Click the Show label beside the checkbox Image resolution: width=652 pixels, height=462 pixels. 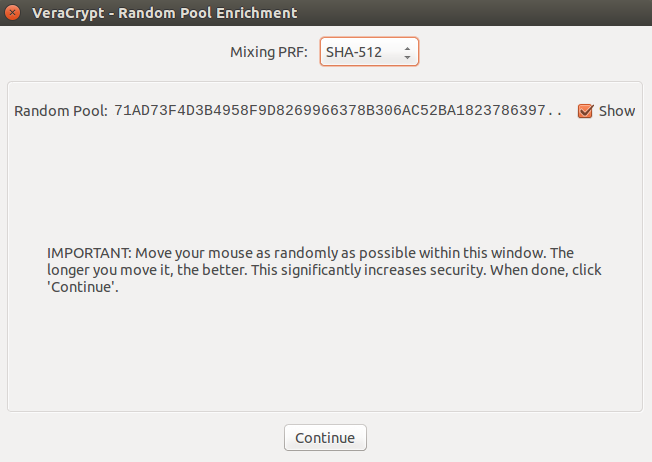[x=617, y=111]
